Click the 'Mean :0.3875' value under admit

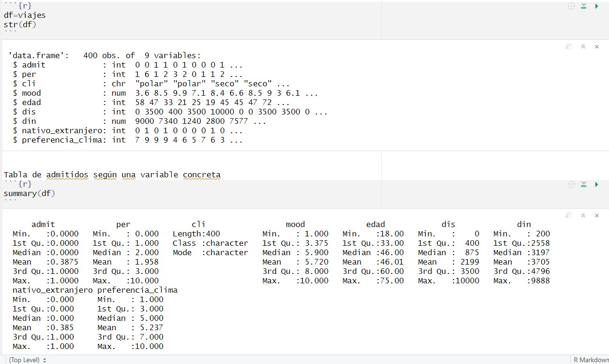[x=46, y=262]
